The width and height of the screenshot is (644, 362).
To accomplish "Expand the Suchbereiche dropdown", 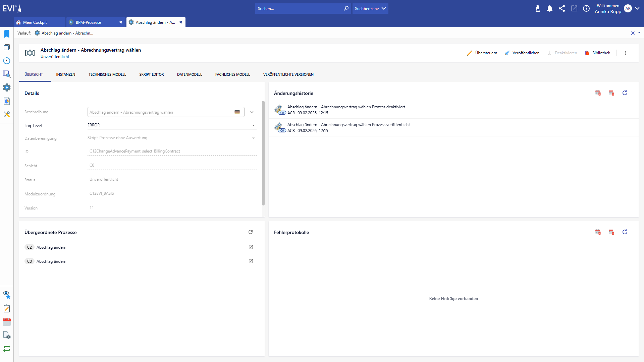I will 370,9.
